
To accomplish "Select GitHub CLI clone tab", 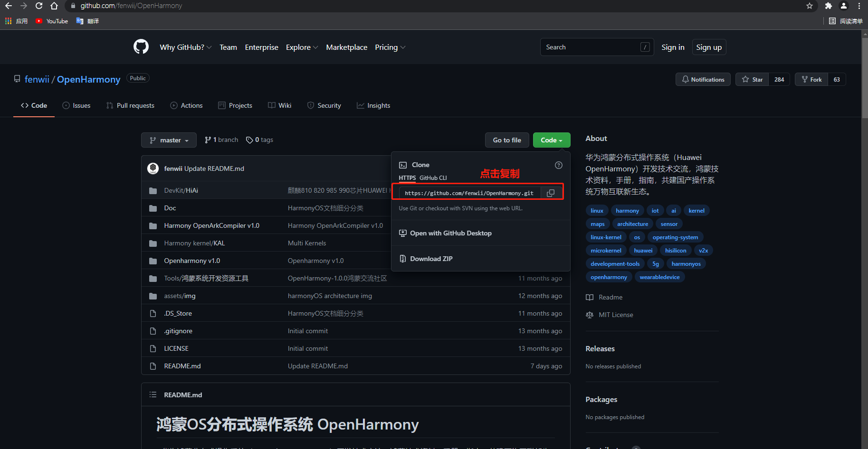I will [x=433, y=178].
